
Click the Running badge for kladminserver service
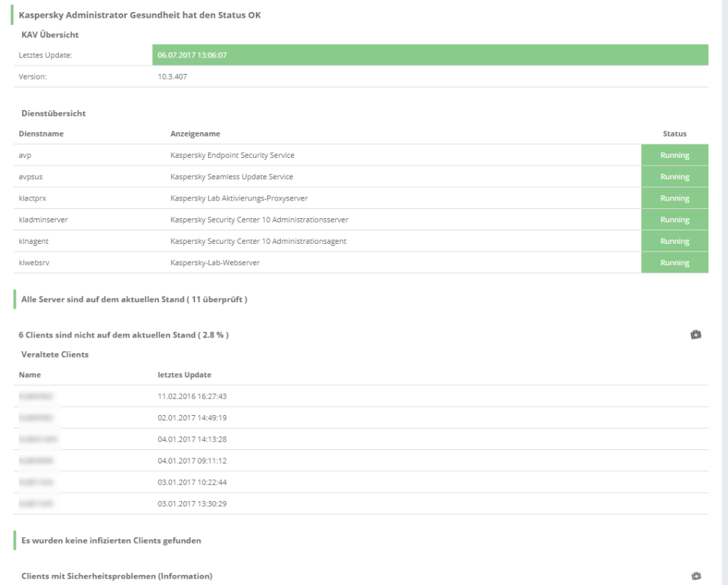coord(674,219)
